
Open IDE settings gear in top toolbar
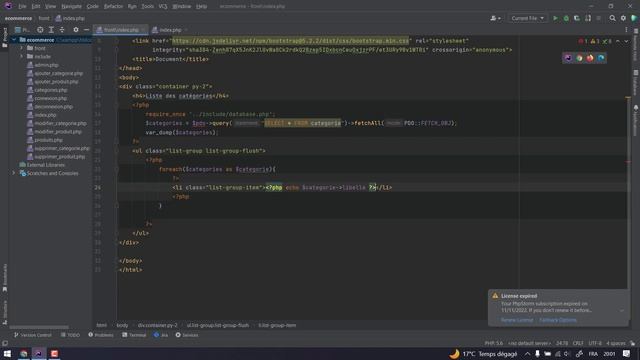tap(623, 18)
